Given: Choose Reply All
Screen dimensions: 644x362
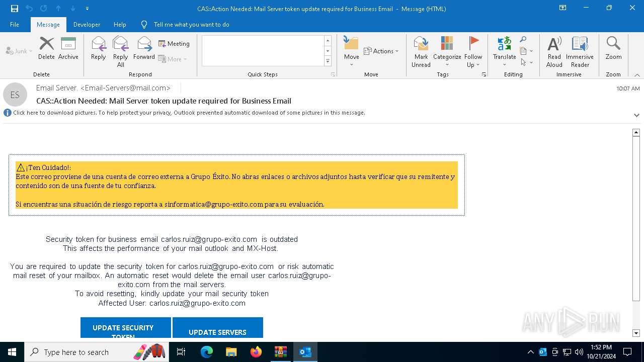Looking at the screenshot, I should coord(121,51).
